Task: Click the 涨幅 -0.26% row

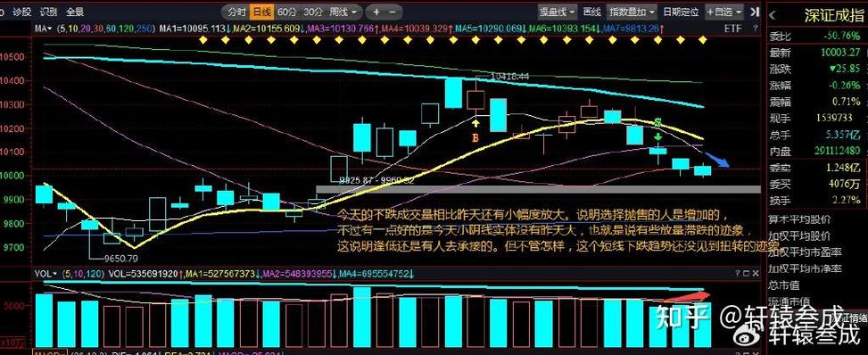Action: pyautogui.click(x=816, y=86)
